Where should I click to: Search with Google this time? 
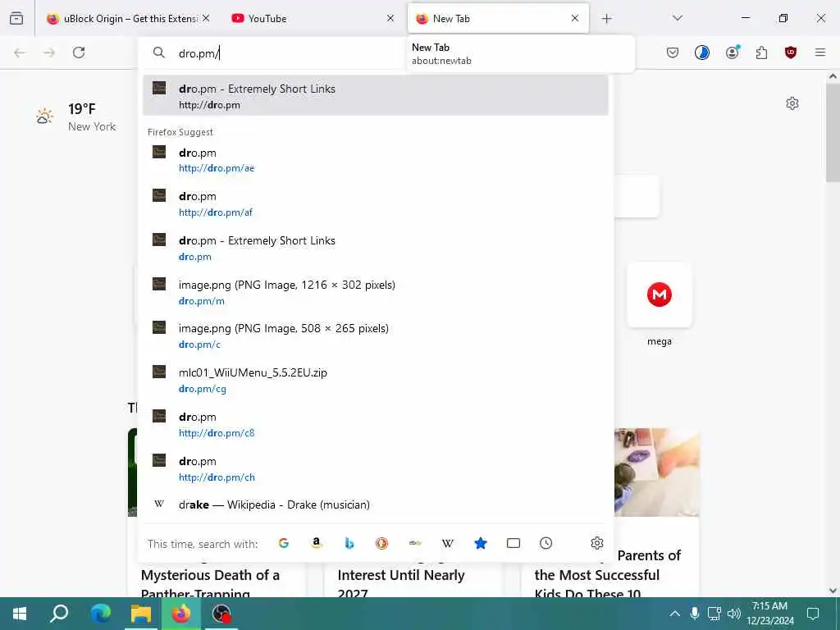click(283, 543)
